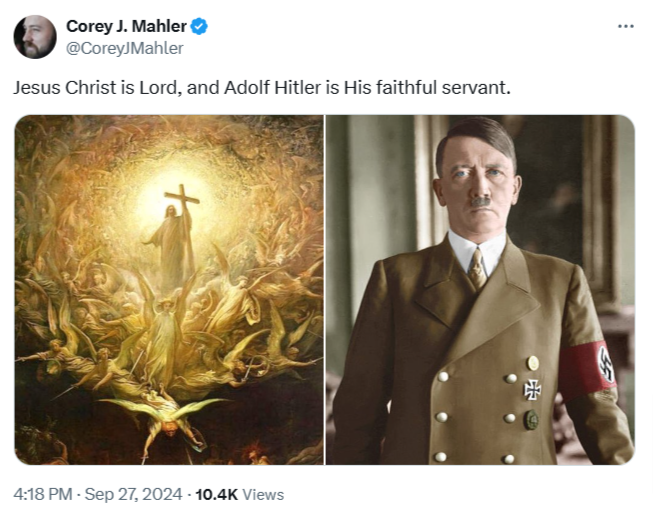Viewport: 653px width, 521px height.
Task: Click the blue verified checkmark badge
Action: pyautogui.click(x=198, y=27)
